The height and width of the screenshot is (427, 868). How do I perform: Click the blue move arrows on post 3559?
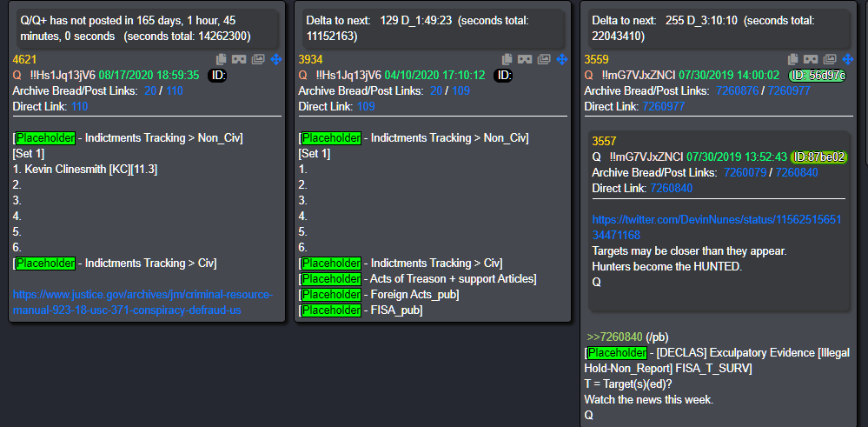click(x=847, y=59)
